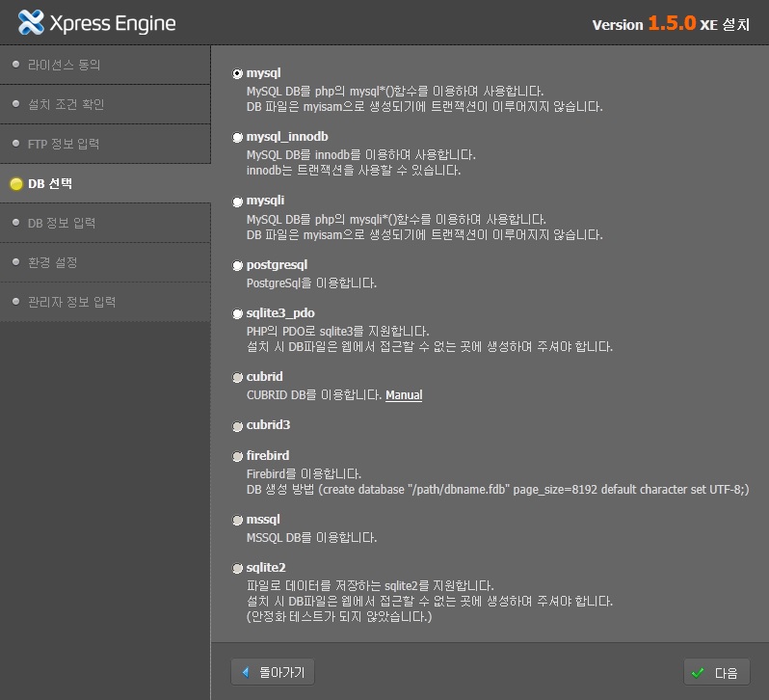Open the DB 정보 입력 step
The image size is (769, 700).
coord(105,223)
